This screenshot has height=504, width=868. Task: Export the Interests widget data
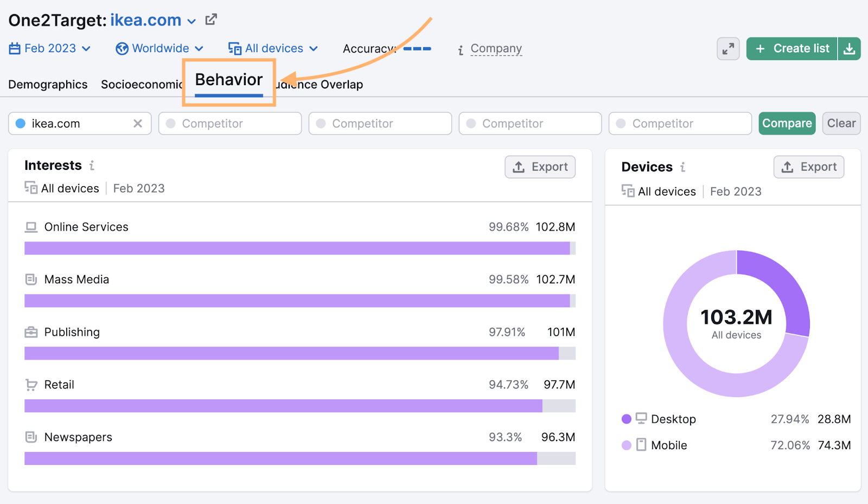540,167
